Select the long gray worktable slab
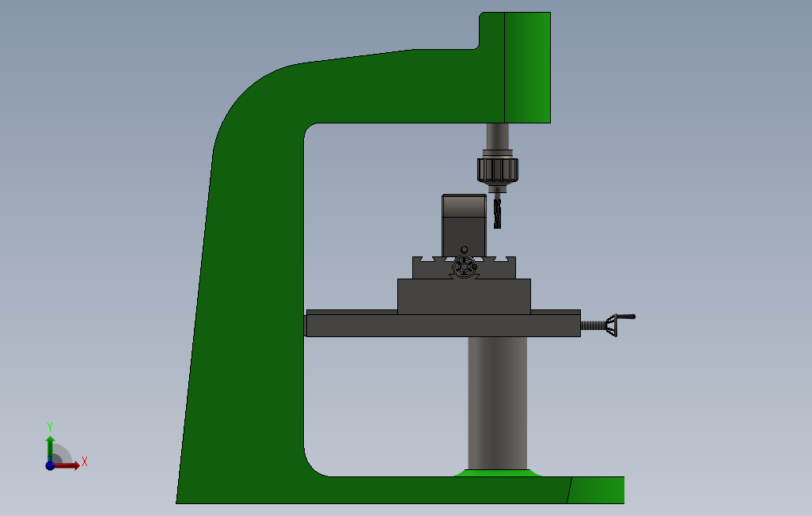The height and width of the screenshot is (516, 812). click(443, 324)
